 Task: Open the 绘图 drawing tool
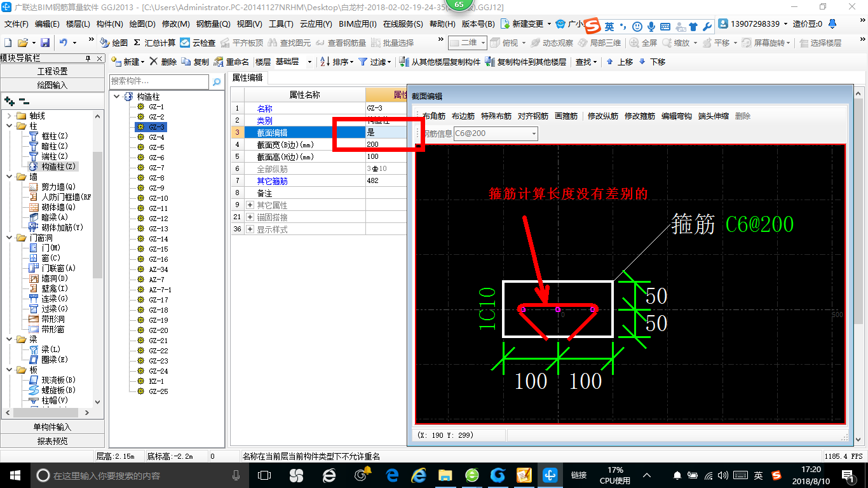pos(114,43)
